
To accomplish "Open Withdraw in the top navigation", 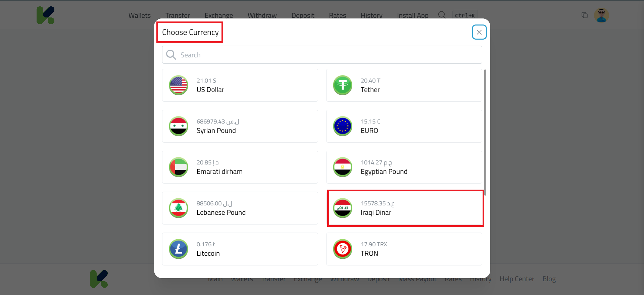I will 262,15.
